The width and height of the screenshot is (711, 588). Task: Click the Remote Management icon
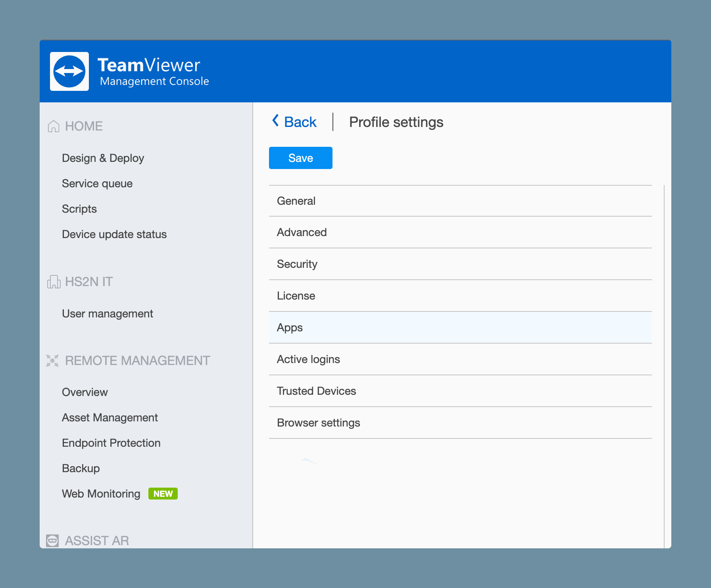click(52, 361)
